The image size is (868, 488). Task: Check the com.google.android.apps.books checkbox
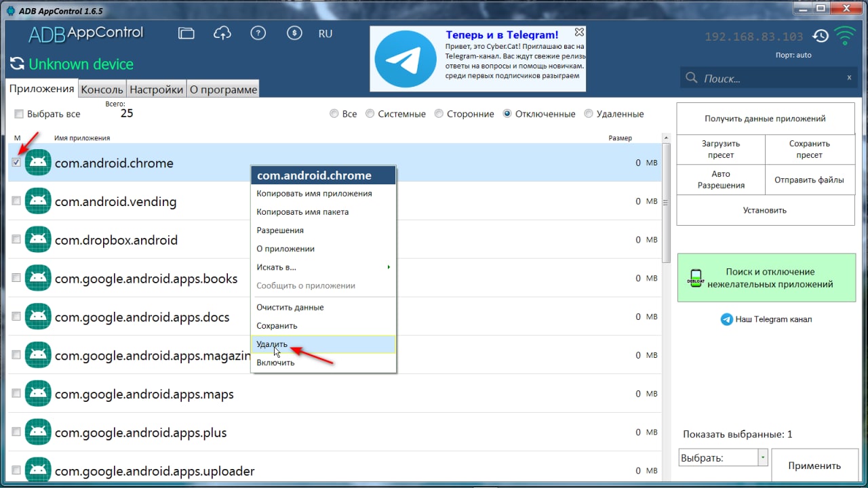[x=16, y=278]
